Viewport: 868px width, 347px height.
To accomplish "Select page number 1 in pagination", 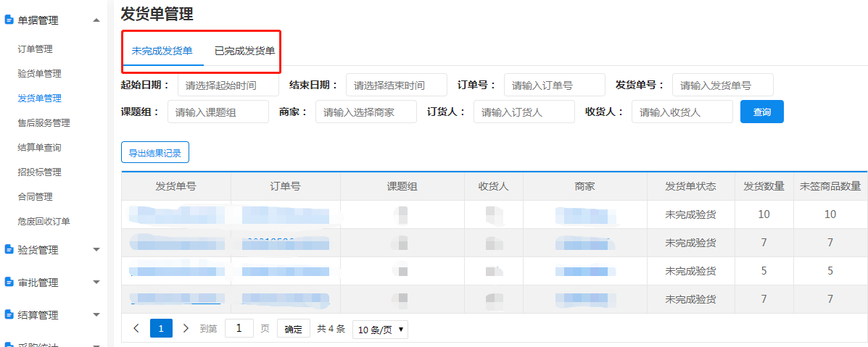I will click(161, 328).
